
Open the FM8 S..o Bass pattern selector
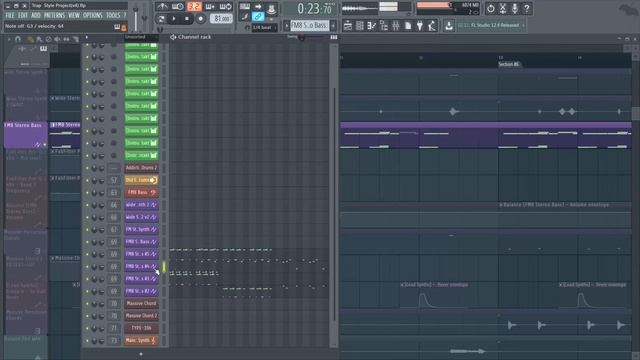(x=309, y=25)
